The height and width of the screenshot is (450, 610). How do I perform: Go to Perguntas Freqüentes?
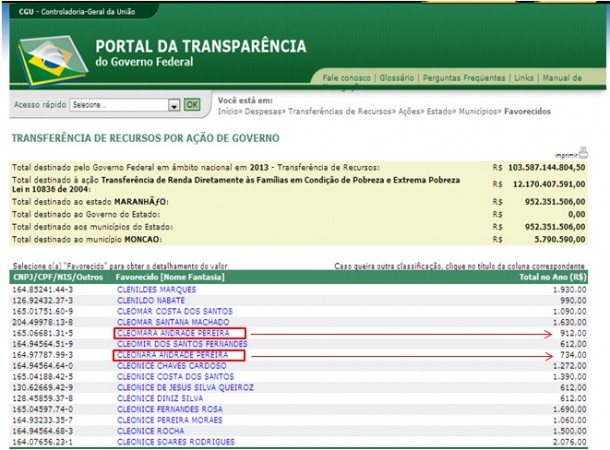click(x=464, y=78)
